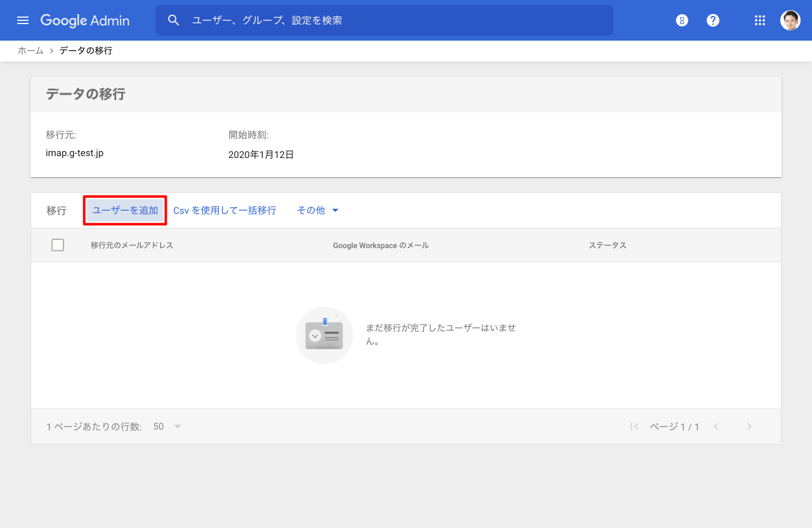Click データの移行 breadcrumb
The image size is (812, 528).
coord(86,51)
